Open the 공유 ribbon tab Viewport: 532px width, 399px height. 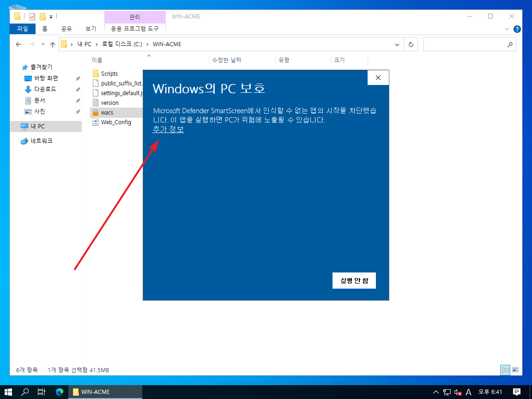tap(66, 29)
